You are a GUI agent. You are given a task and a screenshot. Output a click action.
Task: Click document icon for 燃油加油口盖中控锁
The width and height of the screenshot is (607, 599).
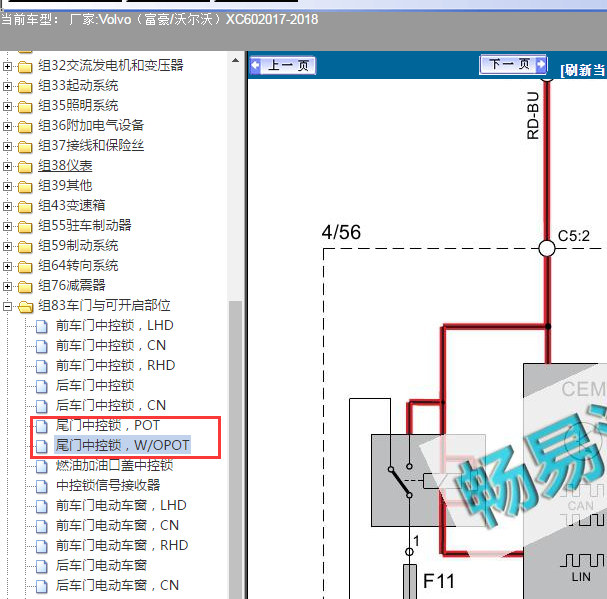tap(42, 466)
